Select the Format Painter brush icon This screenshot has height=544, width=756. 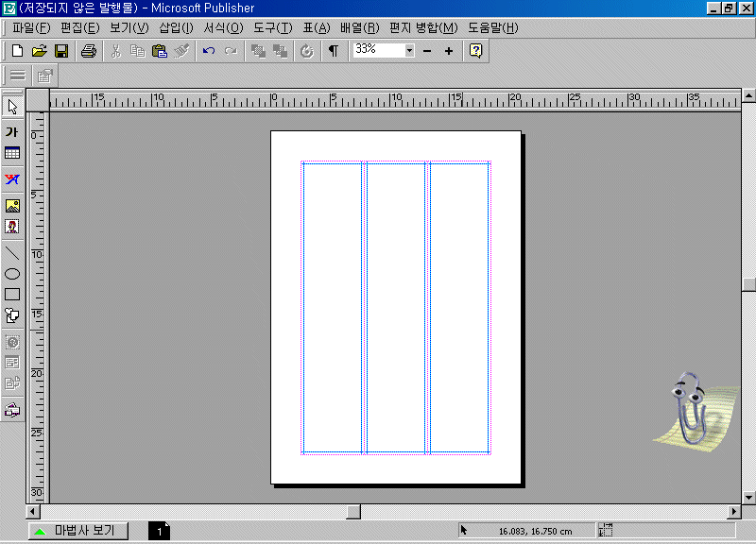181,51
